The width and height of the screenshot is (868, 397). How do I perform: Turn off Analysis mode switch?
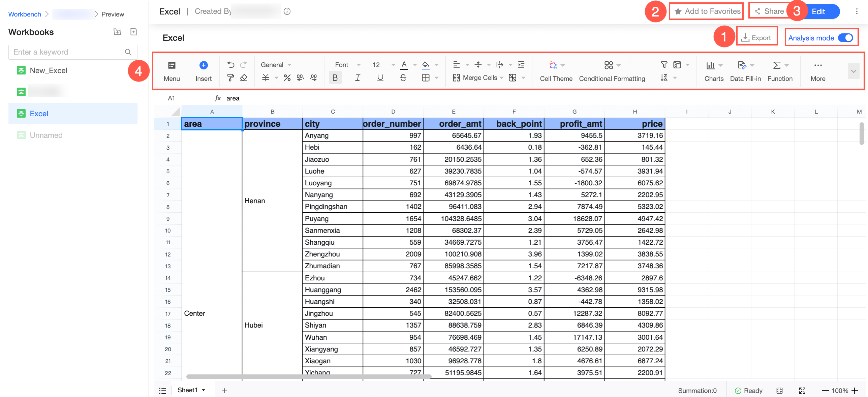[x=845, y=38]
